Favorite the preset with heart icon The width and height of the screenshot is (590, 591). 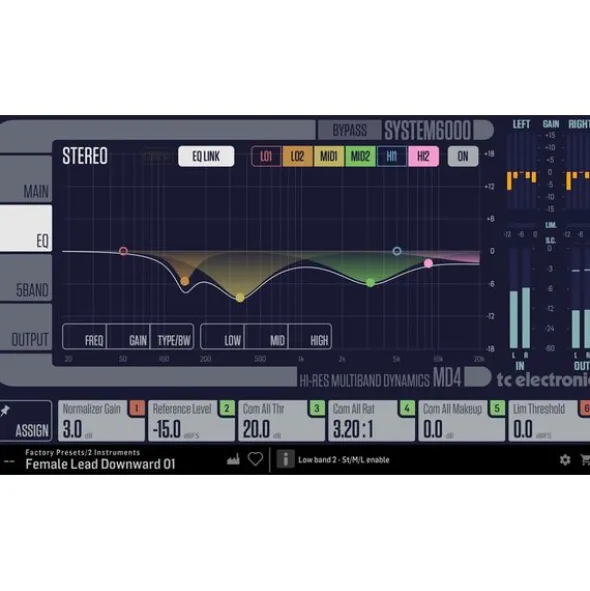255,459
